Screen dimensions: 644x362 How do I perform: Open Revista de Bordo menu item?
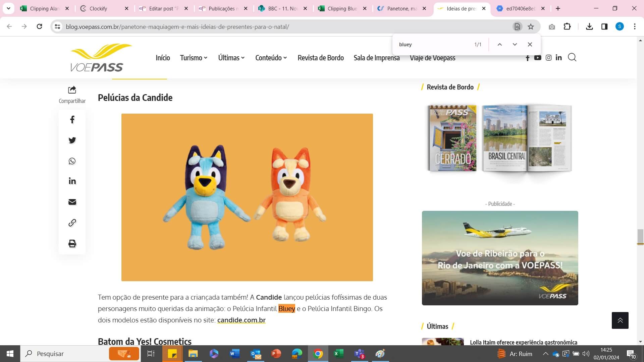pyautogui.click(x=321, y=58)
